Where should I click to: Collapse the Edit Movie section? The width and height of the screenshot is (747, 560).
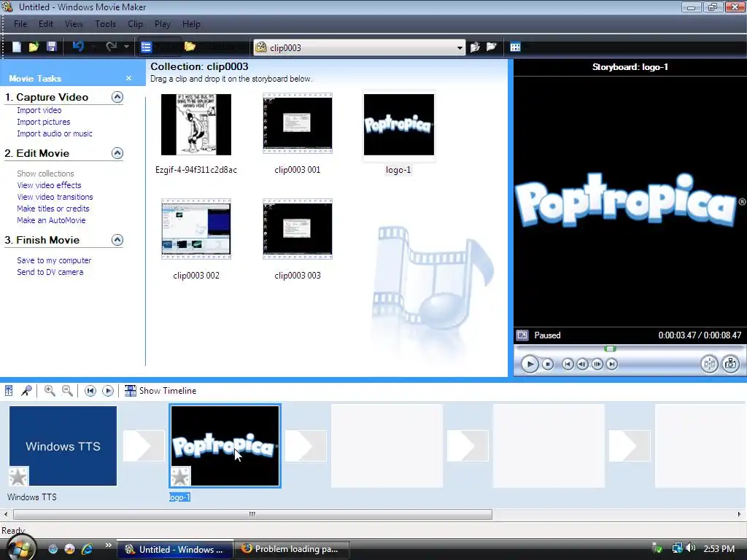(117, 153)
